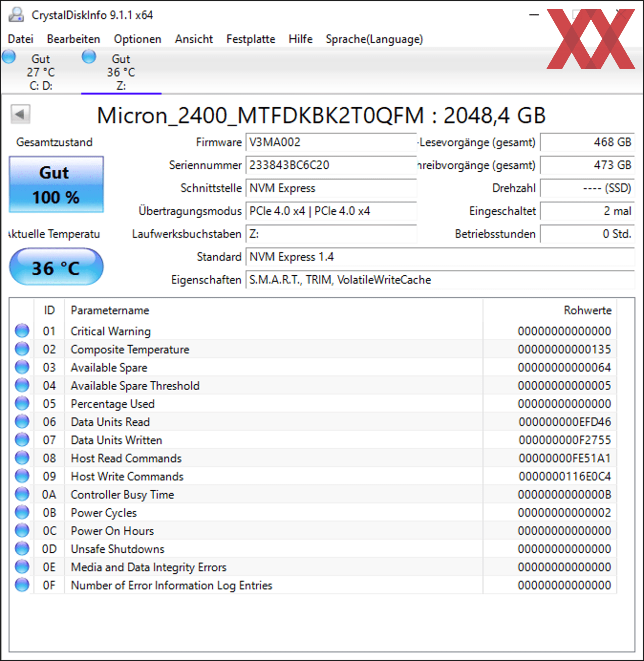Click status icon of Available Spare row
Viewport: 644px width, 661px height.
pyautogui.click(x=22, y=367)
